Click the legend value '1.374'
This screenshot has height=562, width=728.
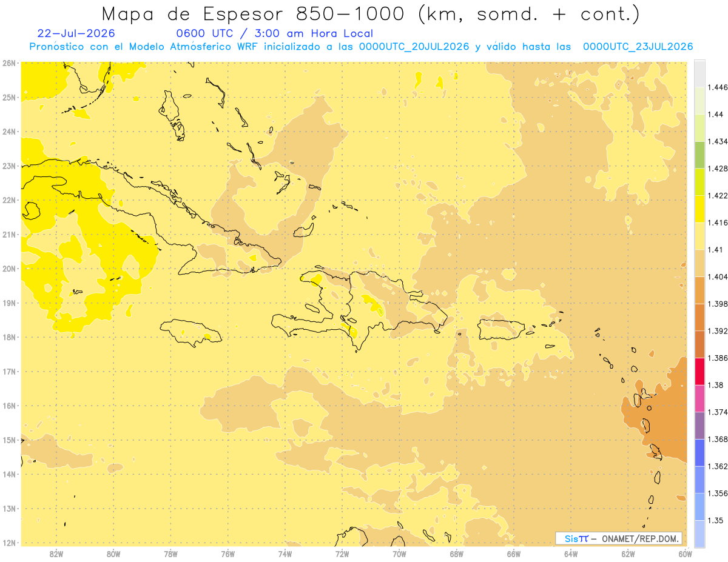[x=717, y=412]
